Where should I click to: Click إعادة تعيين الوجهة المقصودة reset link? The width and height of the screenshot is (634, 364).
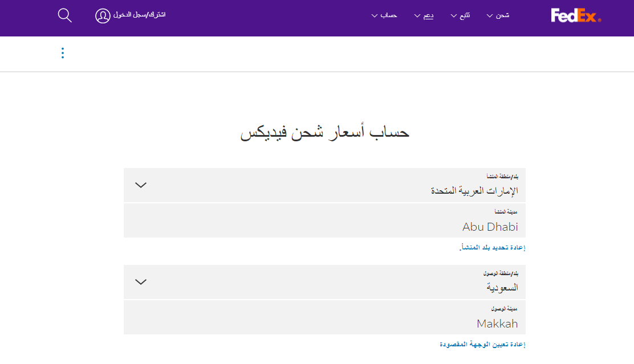tap(482, 344)
